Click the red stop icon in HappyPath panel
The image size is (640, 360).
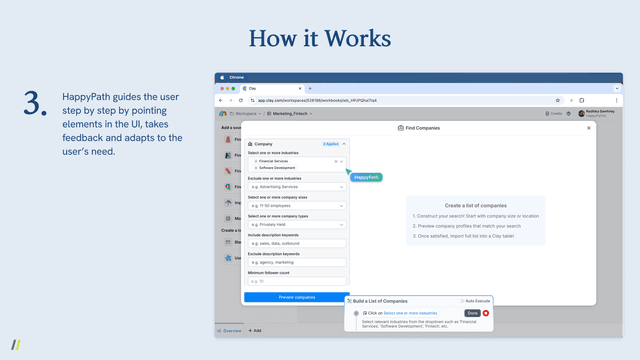pyautogui.click(x=486, y=313)
